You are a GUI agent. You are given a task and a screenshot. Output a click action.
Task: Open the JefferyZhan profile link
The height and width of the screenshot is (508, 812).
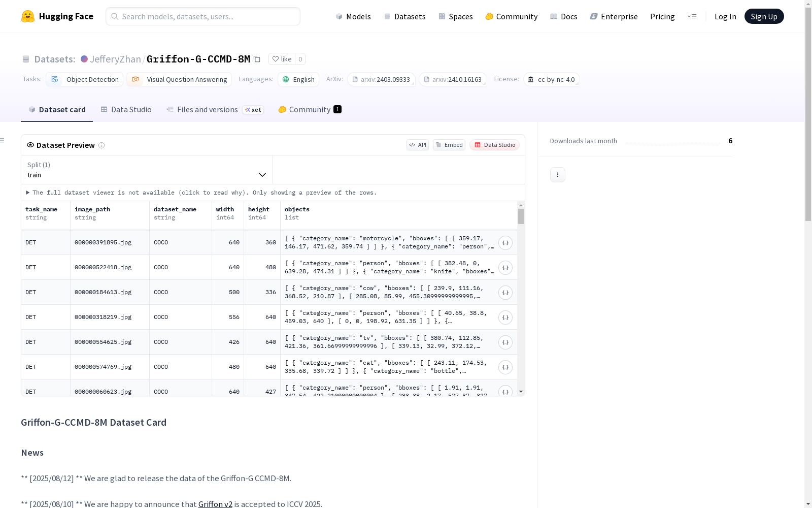[115, 59]
